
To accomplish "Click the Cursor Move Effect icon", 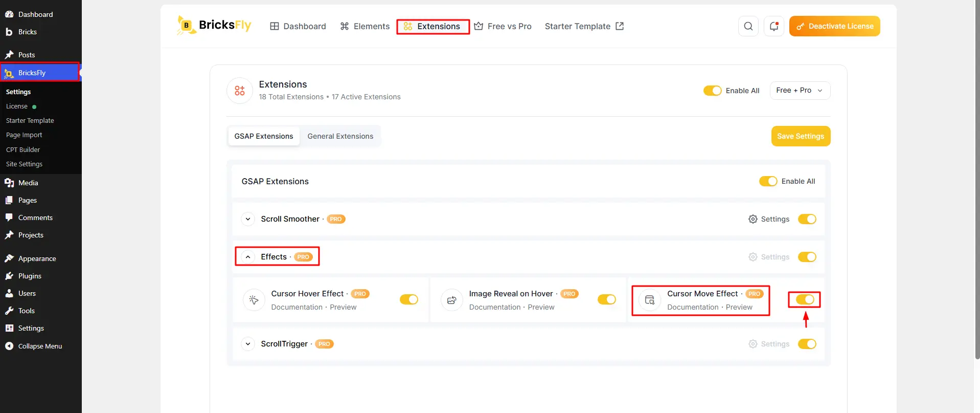I will coord(649,300).
